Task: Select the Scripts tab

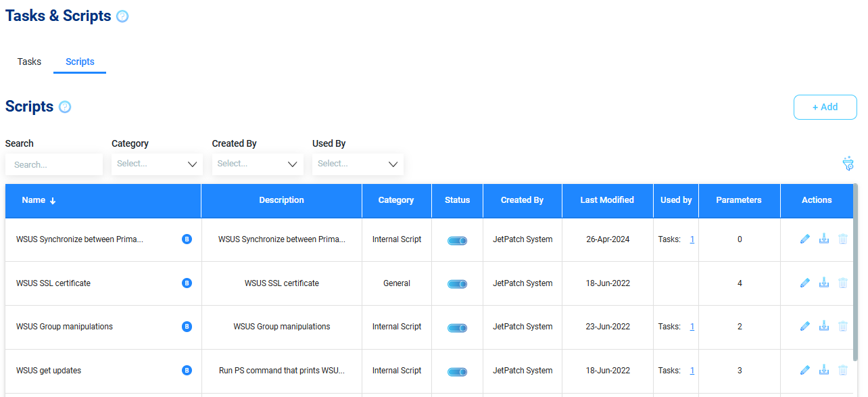Action: pyautogui.click(x=80, y=62)
